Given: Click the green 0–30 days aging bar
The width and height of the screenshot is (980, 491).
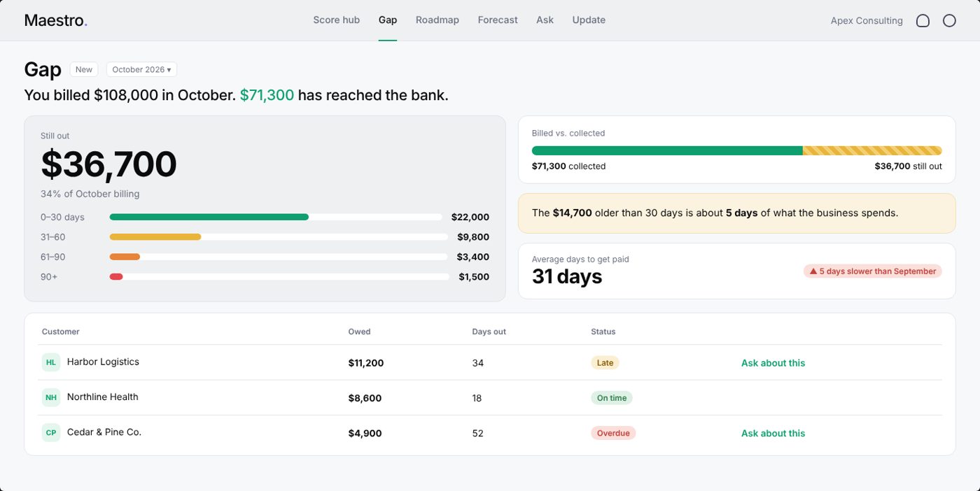Looking at the screenshot, I should coord(209,217).
